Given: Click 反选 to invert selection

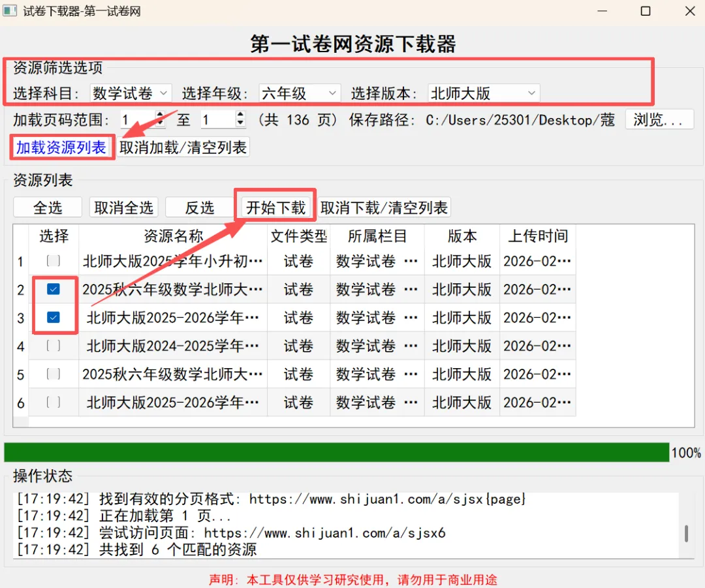Looking at the screenshot, I should pos(200,208).
